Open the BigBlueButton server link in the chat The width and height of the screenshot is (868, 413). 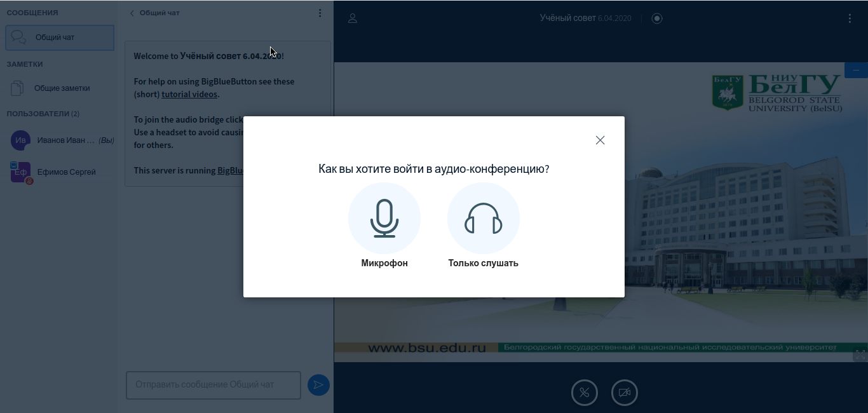tap(231, 170)
